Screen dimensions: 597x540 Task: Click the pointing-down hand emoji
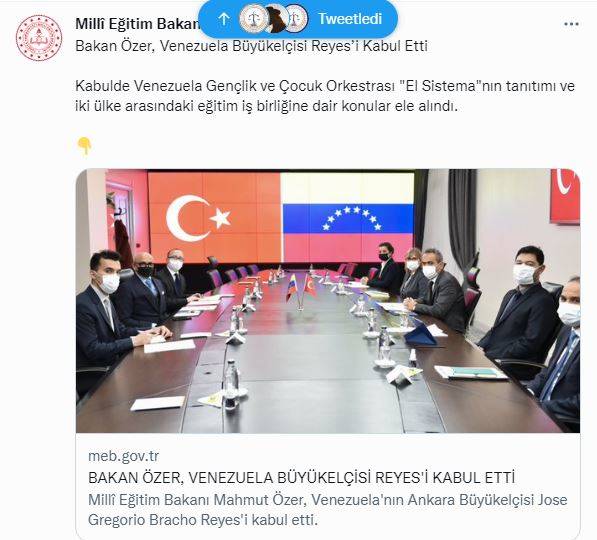pyautogui.click(x=84, y=146)
